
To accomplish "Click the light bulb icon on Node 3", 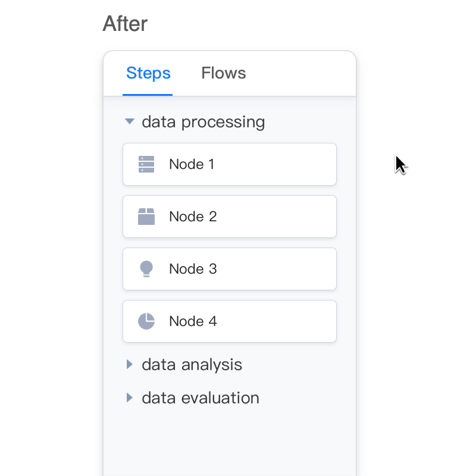I will 146,269.
